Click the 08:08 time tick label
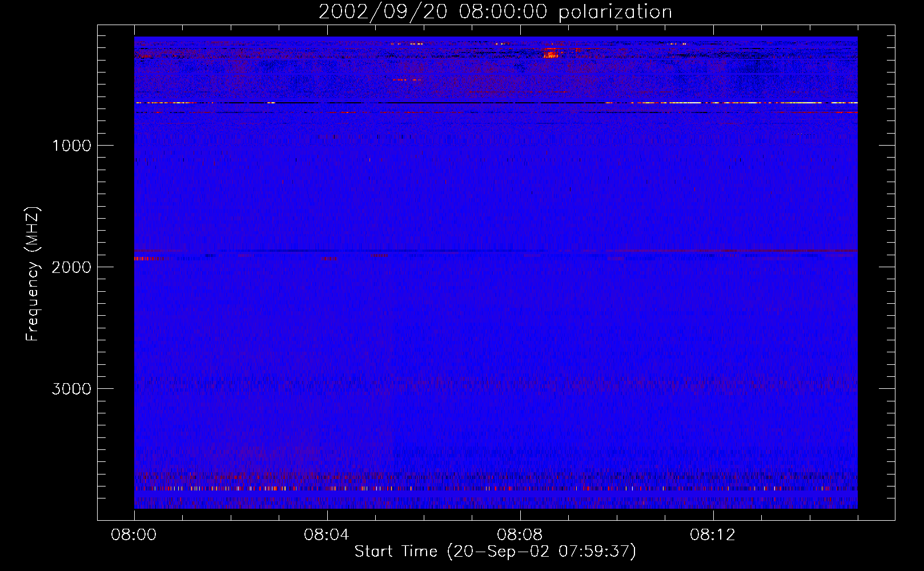The height and width of the screenshot is (571, 924). (520, 535)
